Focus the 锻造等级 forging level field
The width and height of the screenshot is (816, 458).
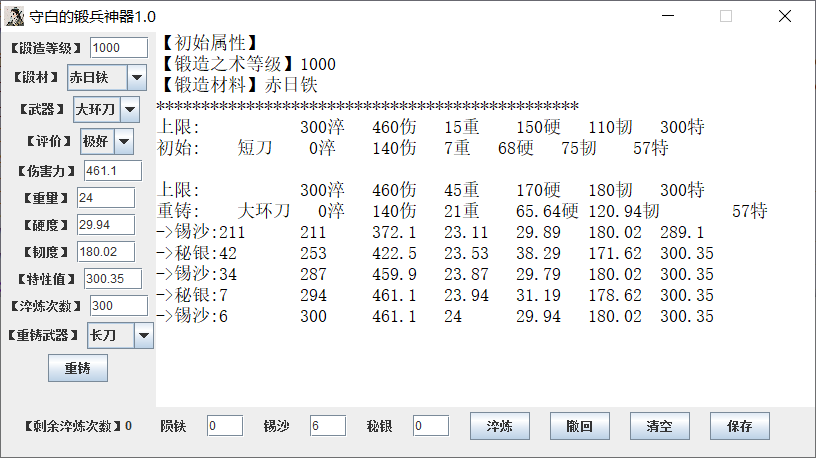pos(118,48)
